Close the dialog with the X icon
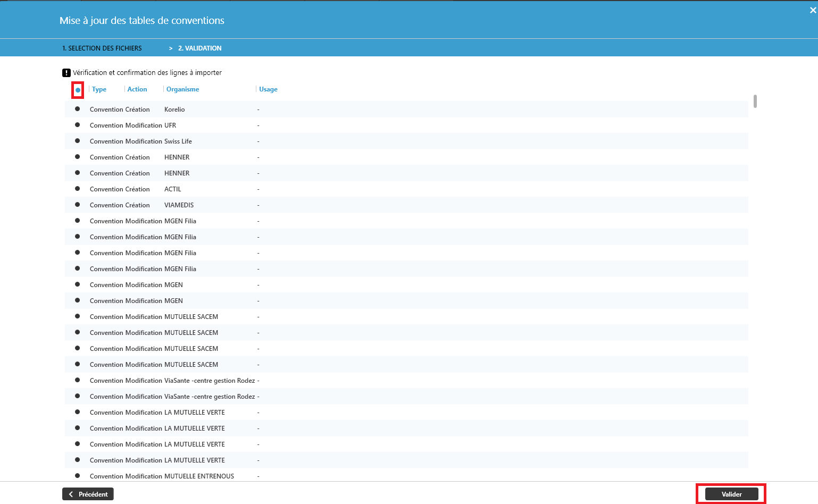Screen dimensions: 818x504 pos(813,10)
